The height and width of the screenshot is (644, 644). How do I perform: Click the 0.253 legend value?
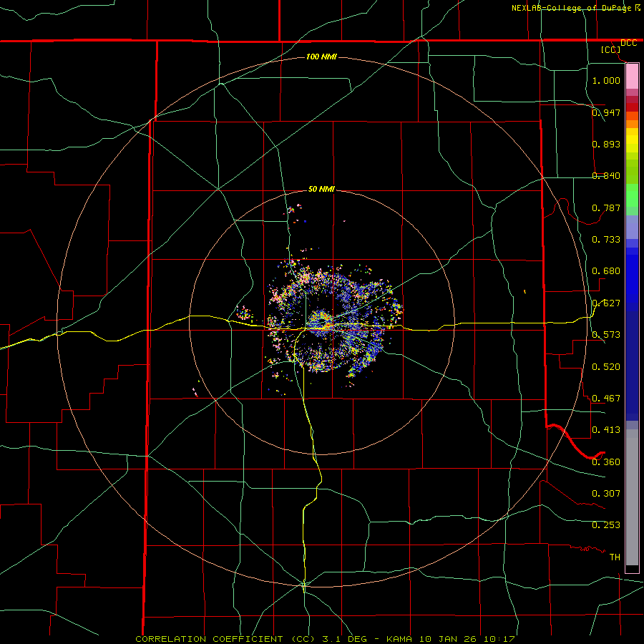click(x=606, y=525)
